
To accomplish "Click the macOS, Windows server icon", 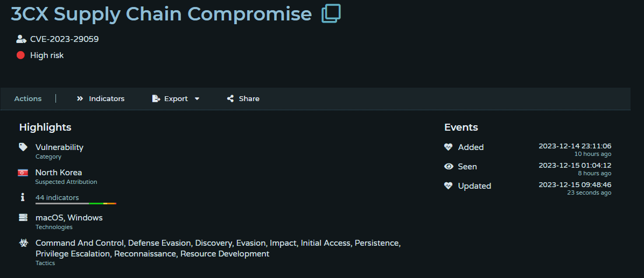I will (23, 217).
